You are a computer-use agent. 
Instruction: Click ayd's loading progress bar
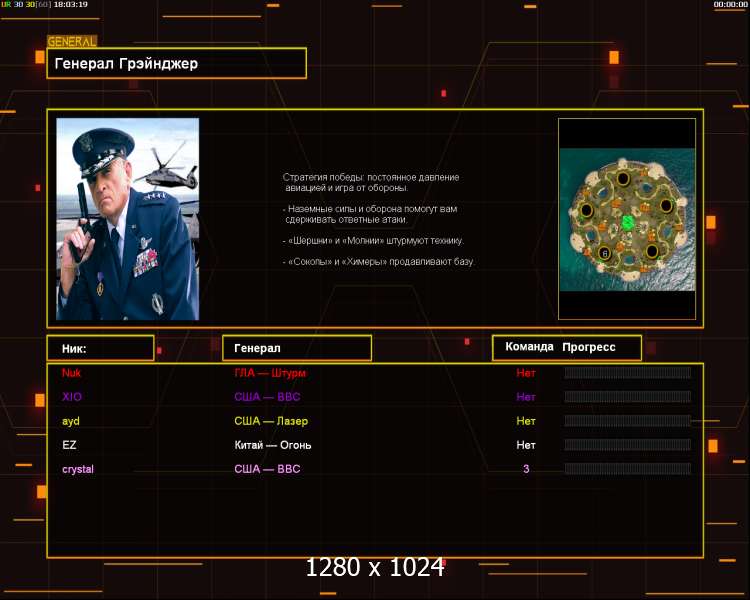tap(627, 421)
